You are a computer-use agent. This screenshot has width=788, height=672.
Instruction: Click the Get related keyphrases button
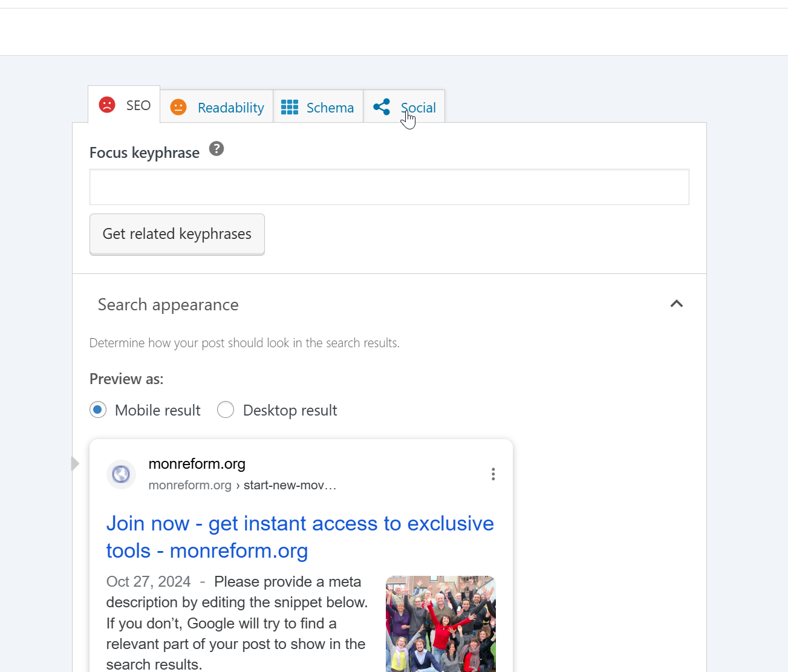177,234
